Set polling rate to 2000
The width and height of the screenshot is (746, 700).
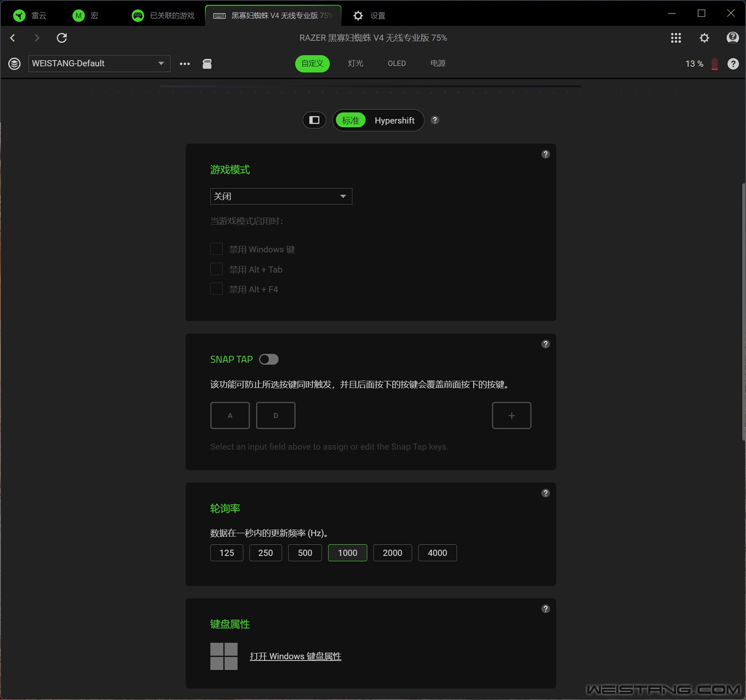point(393,553)
